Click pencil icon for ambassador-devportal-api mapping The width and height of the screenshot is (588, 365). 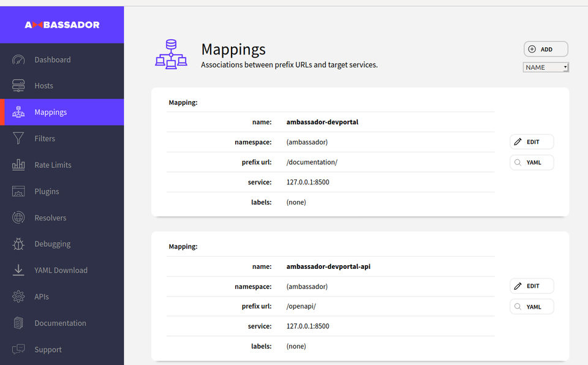(x=518, y=286)
